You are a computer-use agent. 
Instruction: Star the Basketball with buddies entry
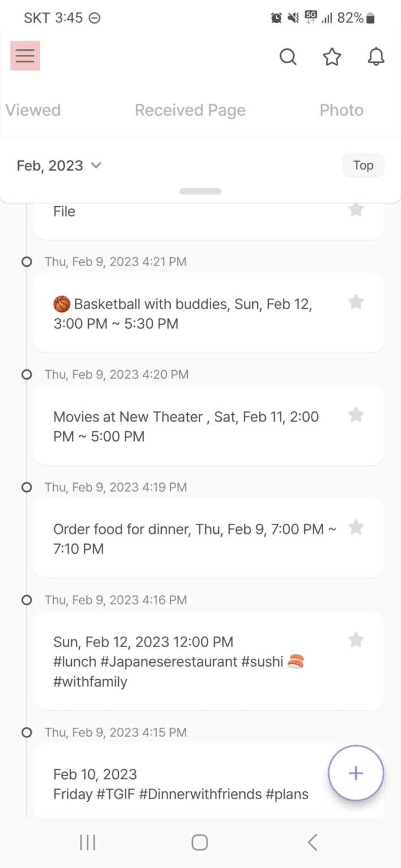coord(356,302)
